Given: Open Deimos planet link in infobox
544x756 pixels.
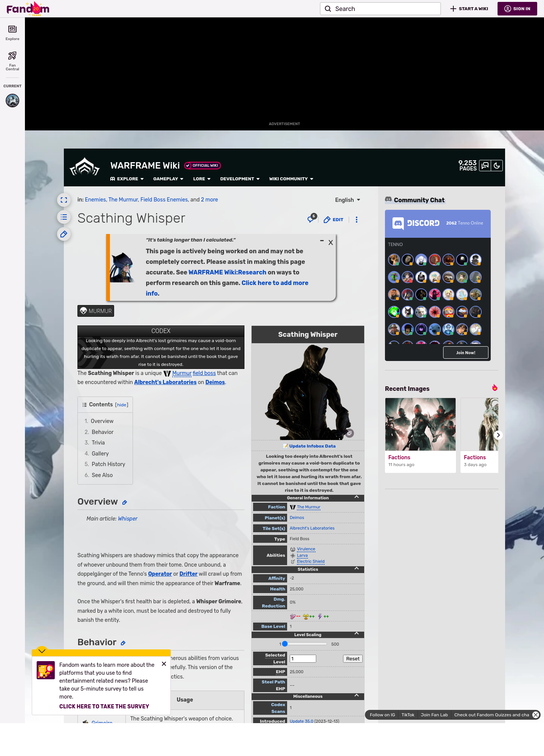Looking at the screenshot, I should pos(297,518).
